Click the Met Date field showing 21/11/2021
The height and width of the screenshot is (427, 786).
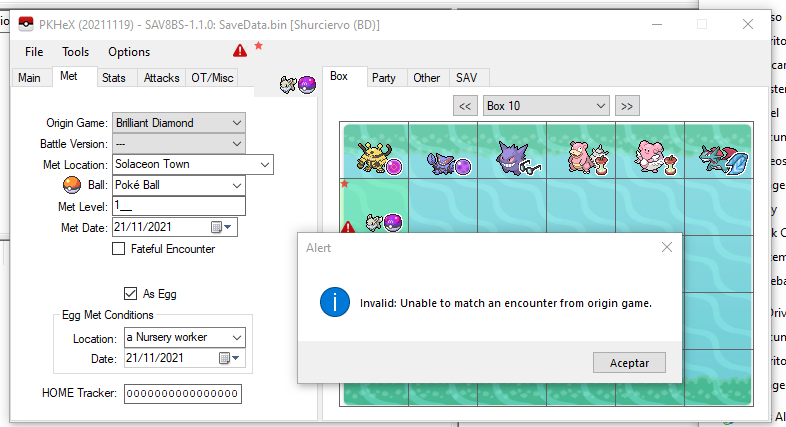(x=174, y=227)
